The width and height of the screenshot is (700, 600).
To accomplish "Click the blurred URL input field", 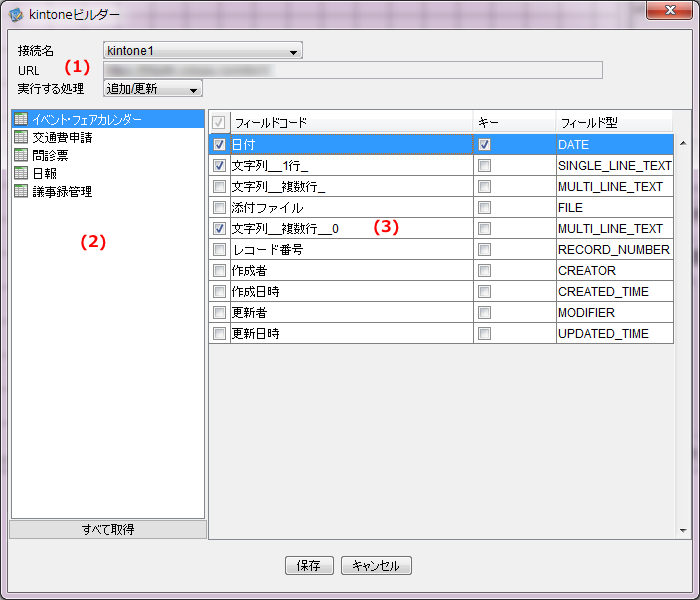I will point(353,70).
